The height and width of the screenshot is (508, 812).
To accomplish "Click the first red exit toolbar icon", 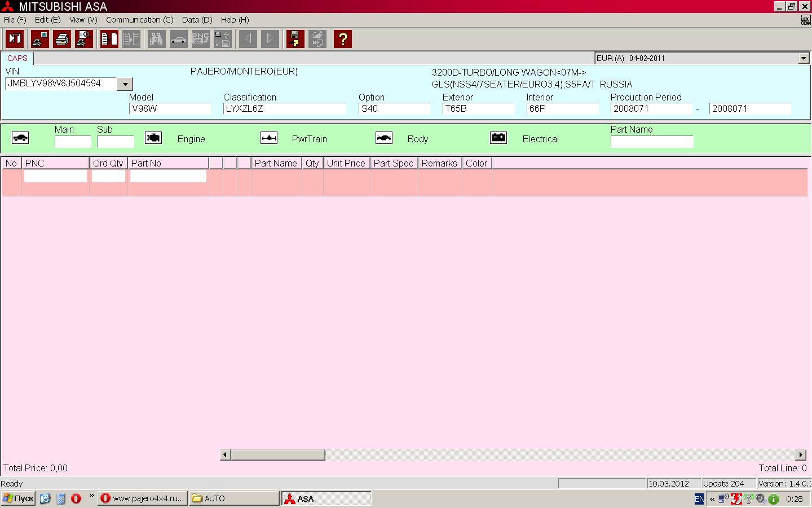I will click(15, 39).
